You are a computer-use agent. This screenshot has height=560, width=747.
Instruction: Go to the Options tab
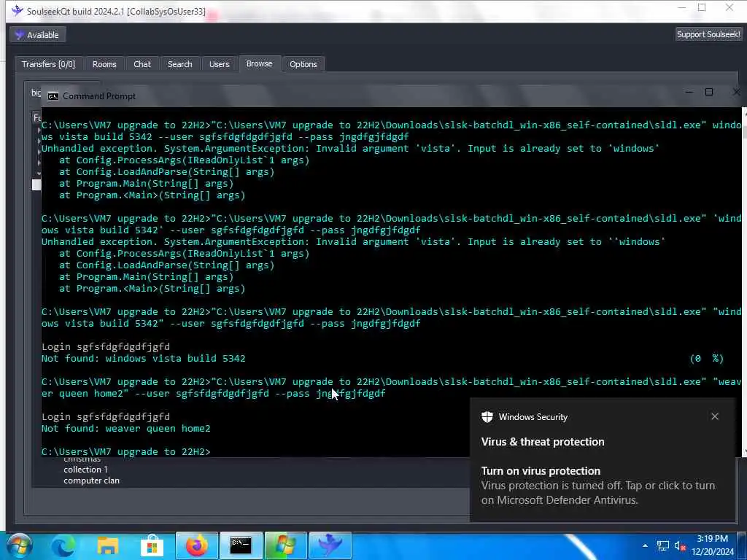303,64
